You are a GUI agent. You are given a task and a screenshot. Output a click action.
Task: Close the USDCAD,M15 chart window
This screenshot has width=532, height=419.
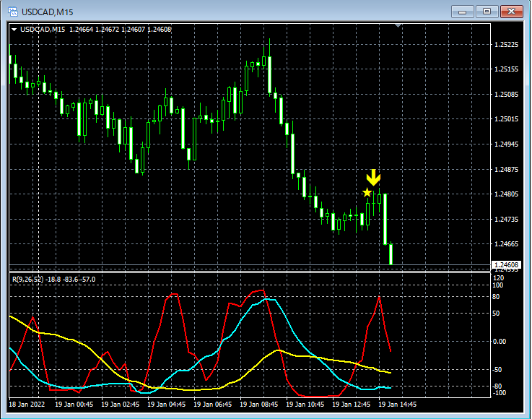coord(511,12)
